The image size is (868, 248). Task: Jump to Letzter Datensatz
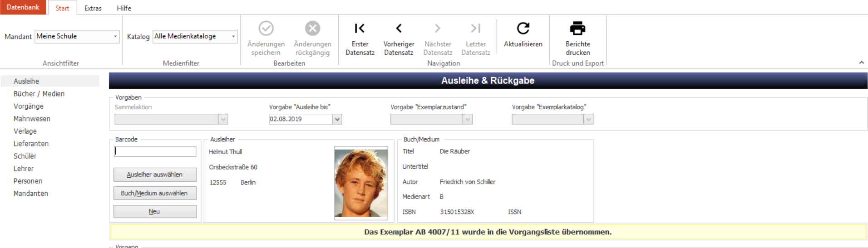475,29
